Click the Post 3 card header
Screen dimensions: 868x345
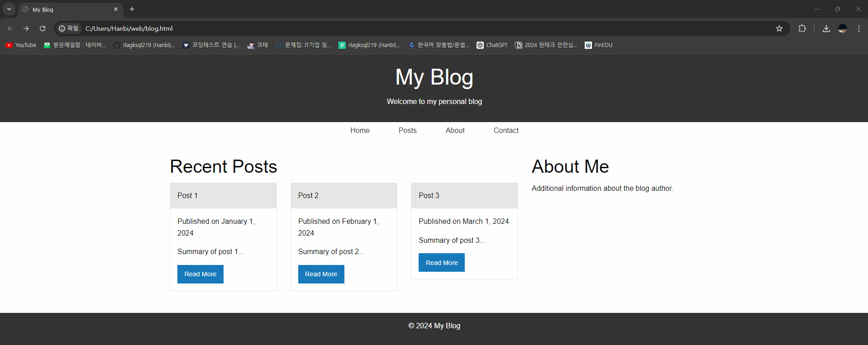pyautogui.click(x=464, y=195)
